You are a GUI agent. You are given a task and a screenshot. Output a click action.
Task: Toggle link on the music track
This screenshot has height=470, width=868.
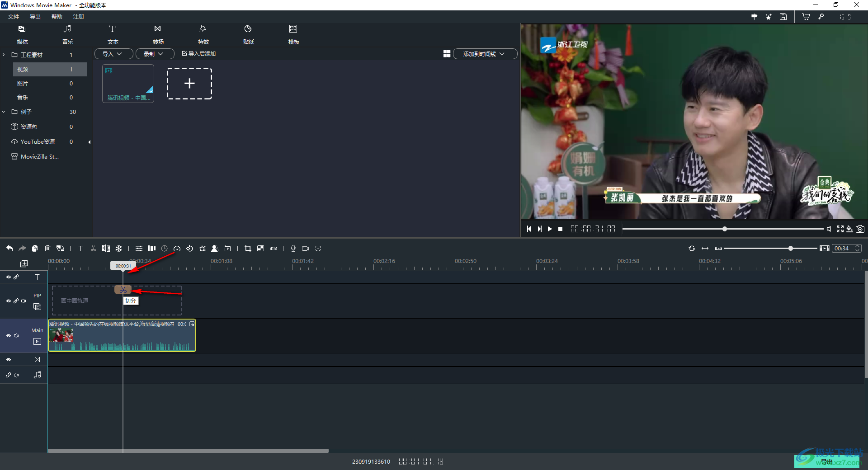click(8, 375)
